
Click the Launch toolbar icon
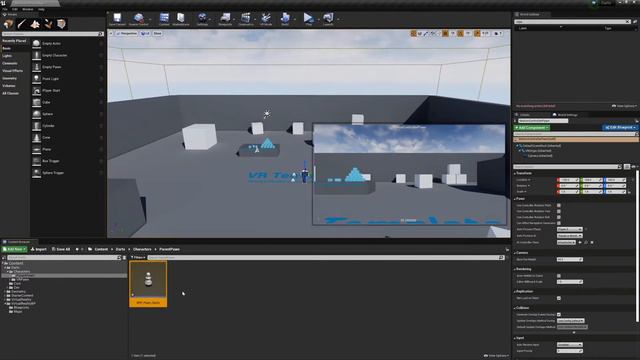coord(328,18)
